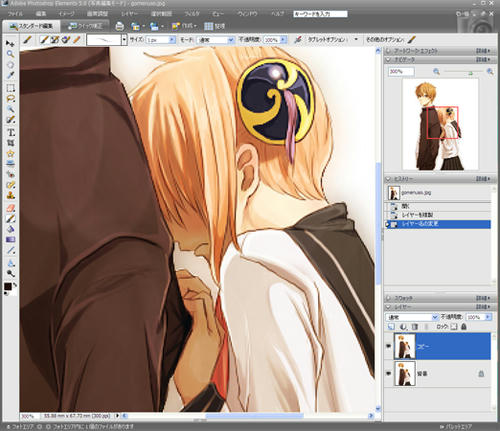Screen dimensions: 500x431
Task: Select the highlighted rename-layer history state
Action: [438, 224]
